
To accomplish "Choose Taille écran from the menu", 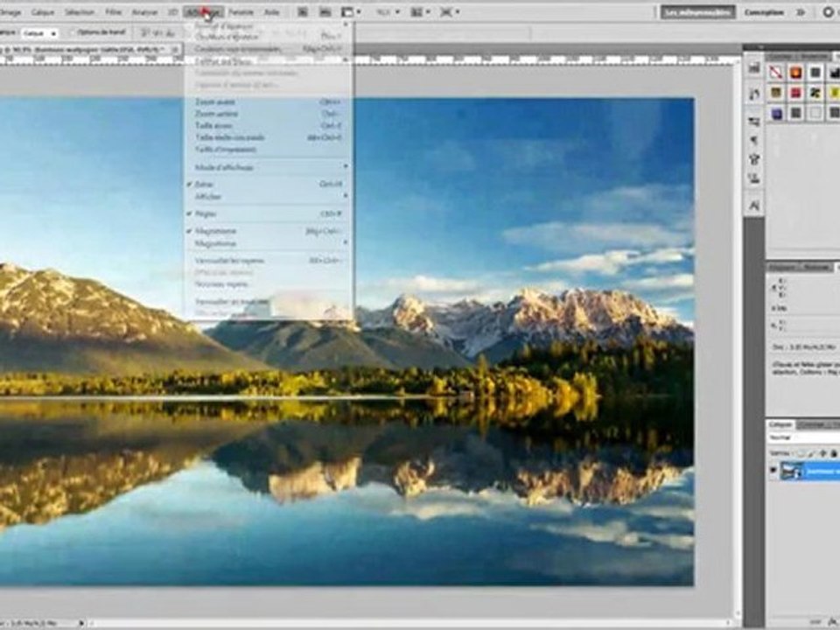I will (x=268, y=125).
